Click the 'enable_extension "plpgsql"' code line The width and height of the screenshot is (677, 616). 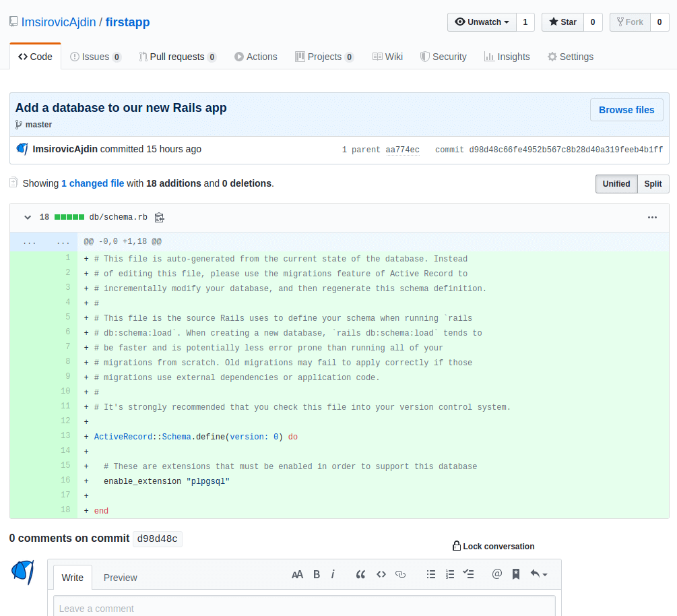pyautogui.click(x=166, y=481)
